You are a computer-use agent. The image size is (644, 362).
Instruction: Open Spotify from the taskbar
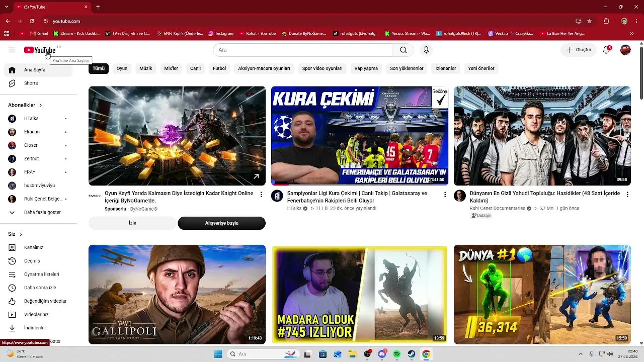[x=396, y=354]
